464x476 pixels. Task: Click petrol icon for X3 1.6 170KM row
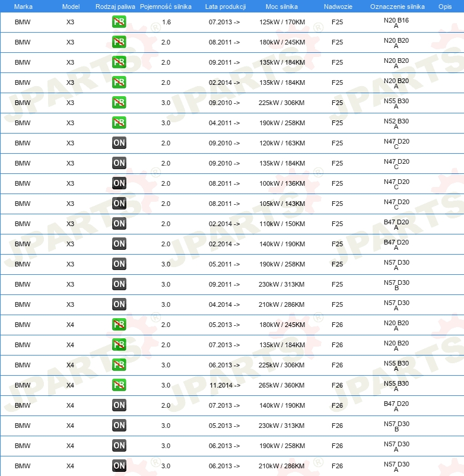(119, 22)
